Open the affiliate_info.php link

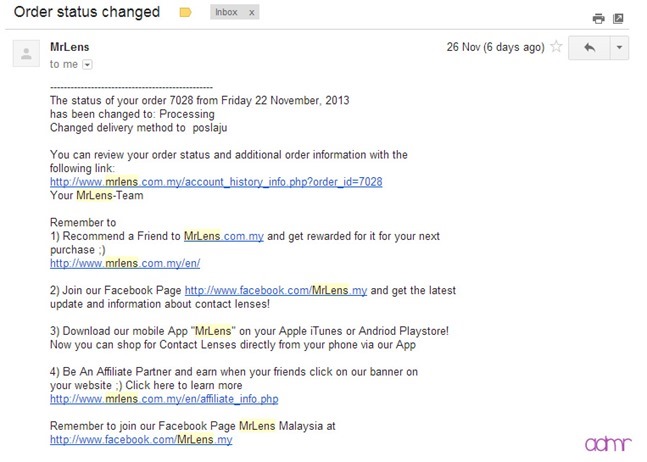(164, 399)
